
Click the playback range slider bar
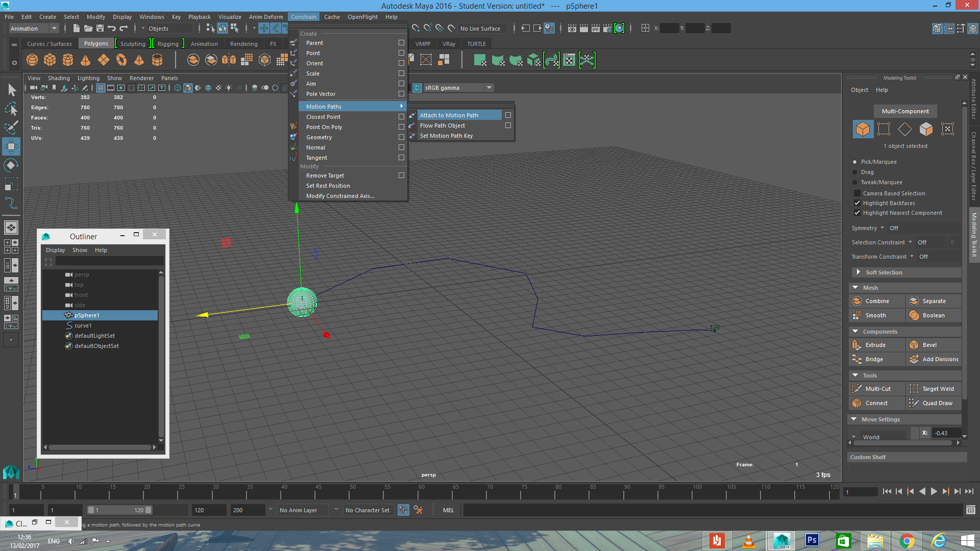pyautogui.click(x=119, y=510)
